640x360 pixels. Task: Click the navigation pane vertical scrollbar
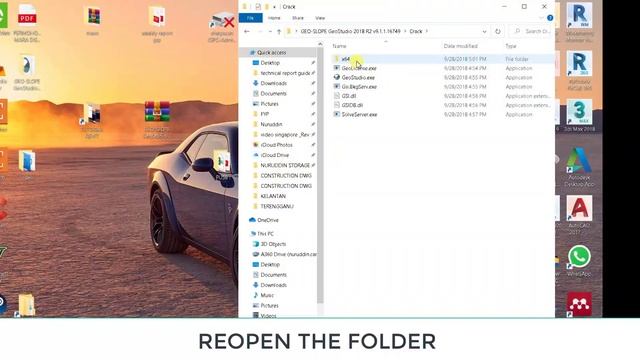click(x=320, y=176)
